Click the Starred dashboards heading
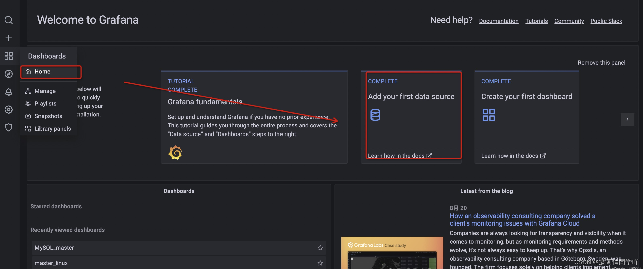 point(56,206)
